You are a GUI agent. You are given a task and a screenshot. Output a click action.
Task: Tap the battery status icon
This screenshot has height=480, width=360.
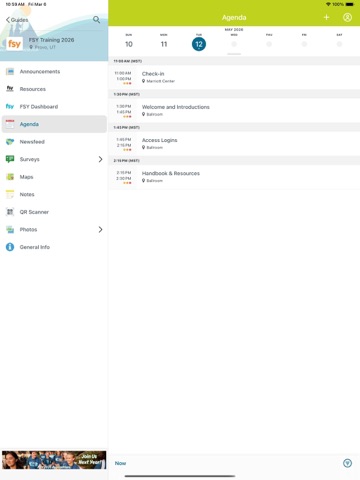350,4
